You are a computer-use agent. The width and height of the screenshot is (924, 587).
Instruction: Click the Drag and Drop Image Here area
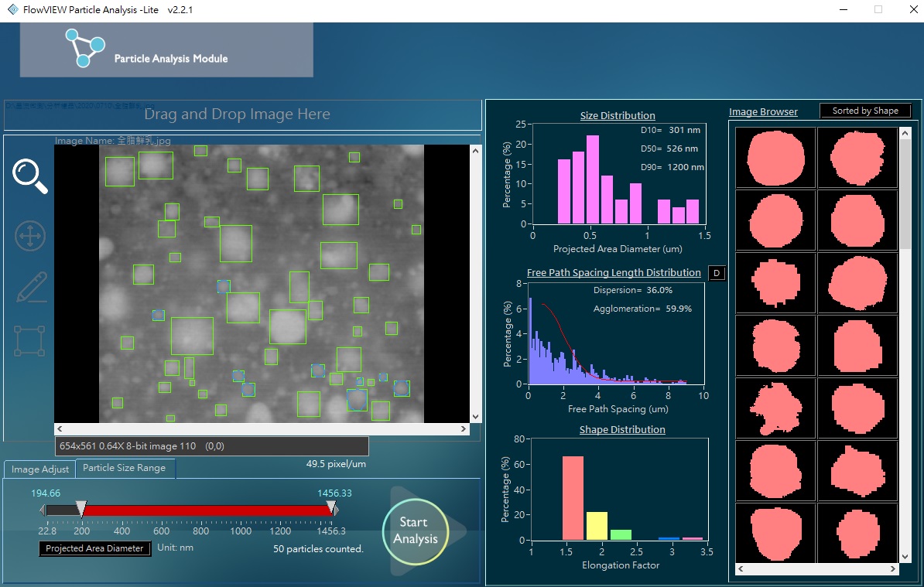pos(237,114)
